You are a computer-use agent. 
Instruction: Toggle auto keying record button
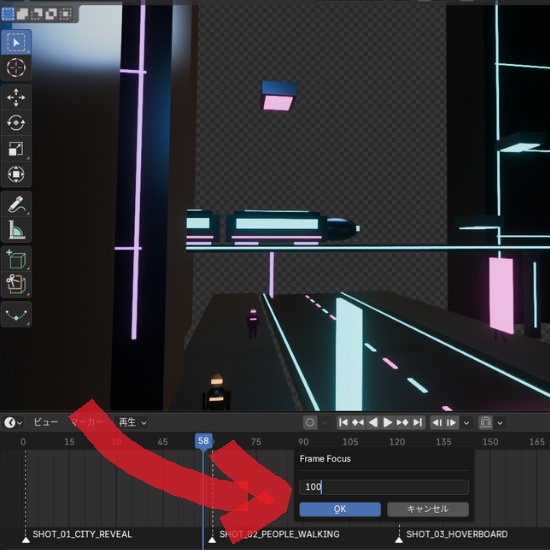pyautogui.click(x=310, y=423)
